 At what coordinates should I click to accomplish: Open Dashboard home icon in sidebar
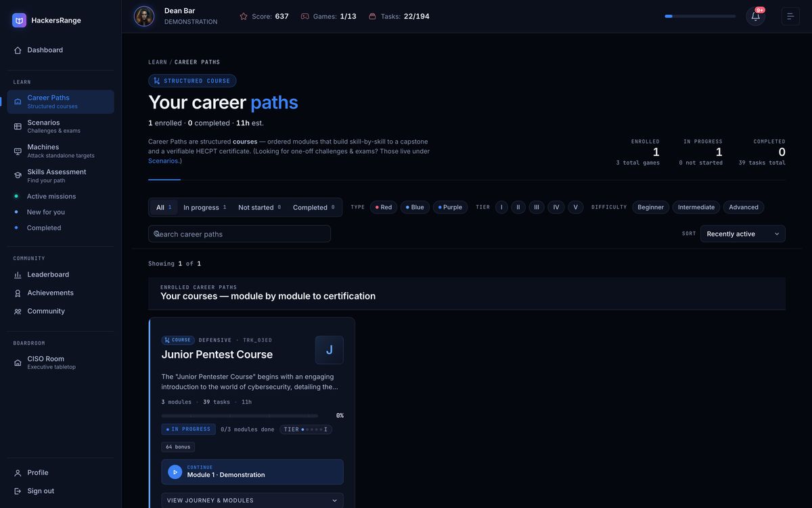click(x=18, y=50)
